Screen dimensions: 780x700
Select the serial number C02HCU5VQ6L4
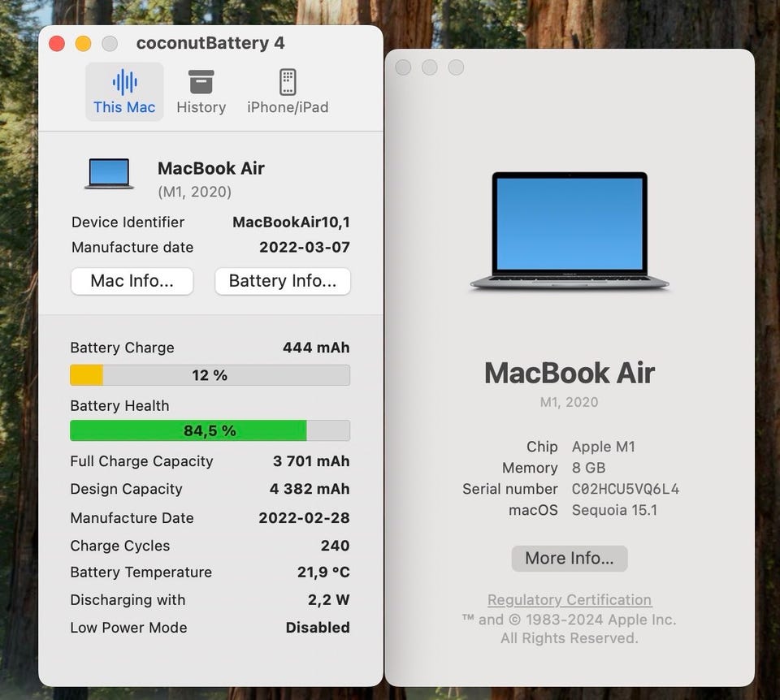coord(626,489)
